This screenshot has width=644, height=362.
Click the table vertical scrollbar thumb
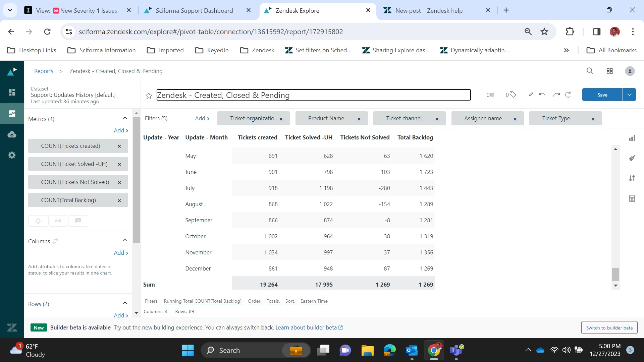coord(615,274)
